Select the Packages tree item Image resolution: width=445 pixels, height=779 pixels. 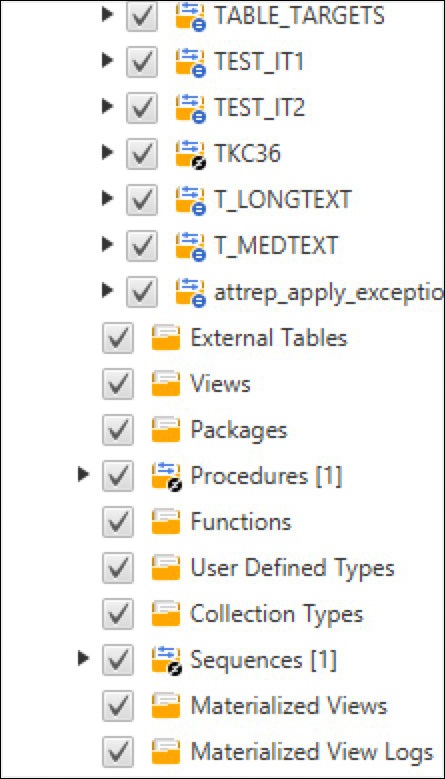point(239,430)
